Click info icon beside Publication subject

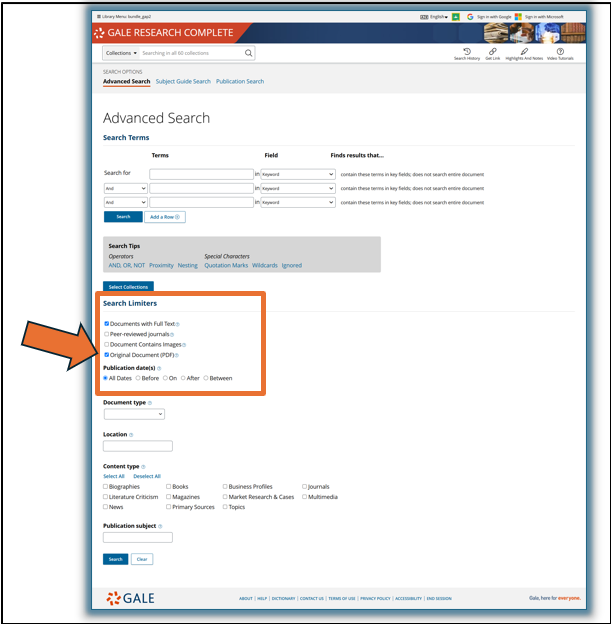[x=160, y=526]
